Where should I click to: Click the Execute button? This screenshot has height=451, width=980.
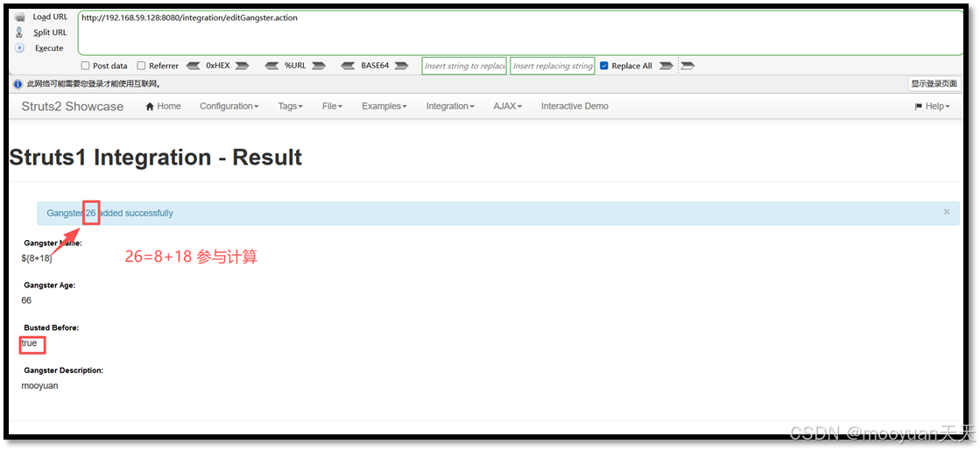pos(49,48)
